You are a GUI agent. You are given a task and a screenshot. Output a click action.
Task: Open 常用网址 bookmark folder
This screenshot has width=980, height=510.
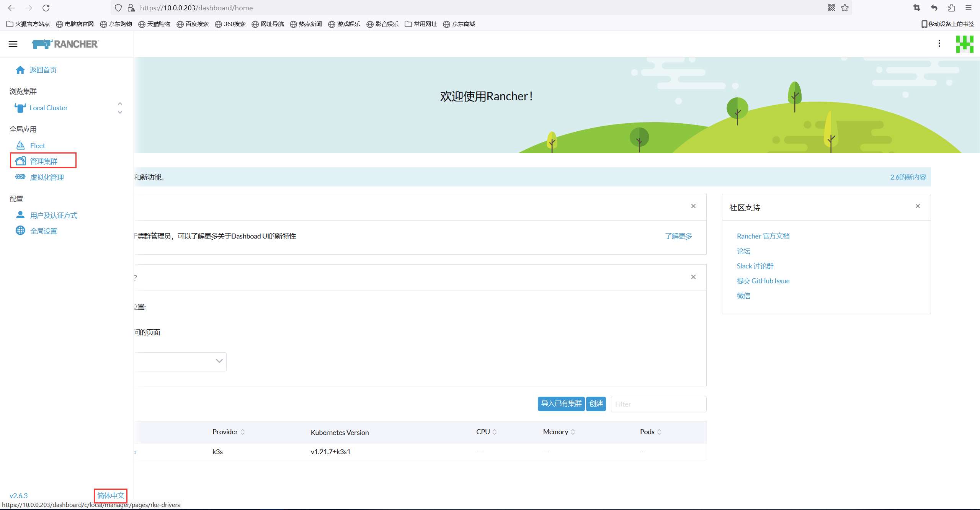(421, 24)
